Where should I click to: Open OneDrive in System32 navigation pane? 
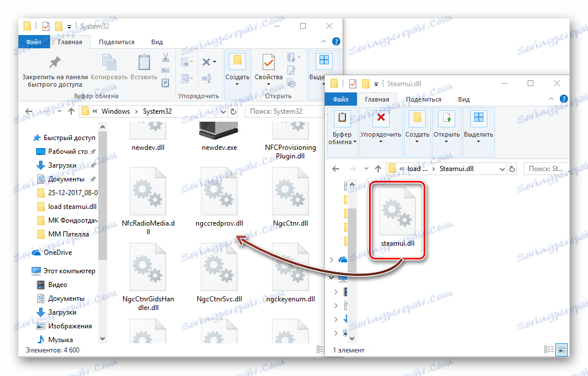pos(52,253)
